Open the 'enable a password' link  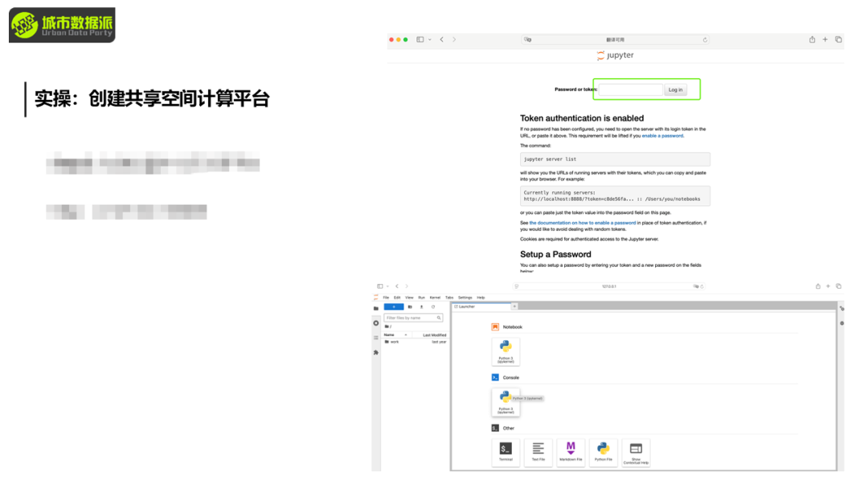pyautogui.click(x=662, y=136)
